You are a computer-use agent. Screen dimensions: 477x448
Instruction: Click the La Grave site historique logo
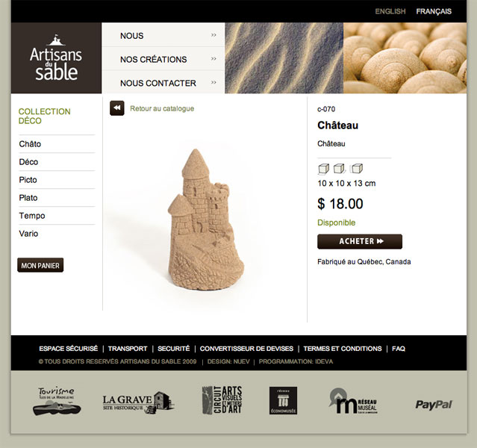pos(138,402)
